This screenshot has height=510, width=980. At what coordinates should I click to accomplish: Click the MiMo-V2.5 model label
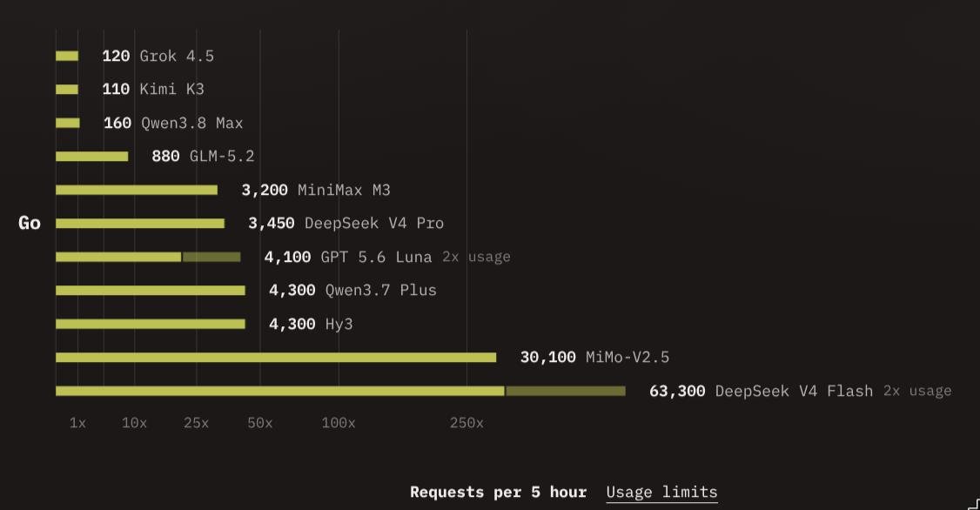628,358
